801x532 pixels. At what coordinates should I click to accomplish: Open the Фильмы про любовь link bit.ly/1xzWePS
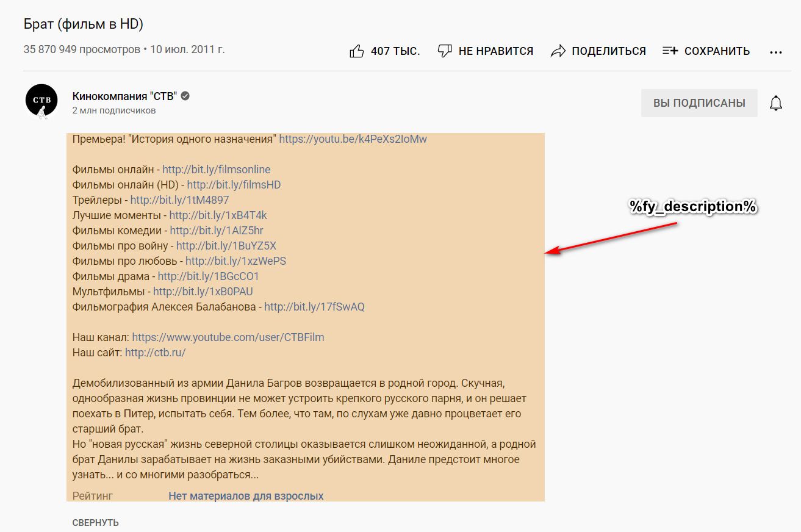(x=236, y=261)
